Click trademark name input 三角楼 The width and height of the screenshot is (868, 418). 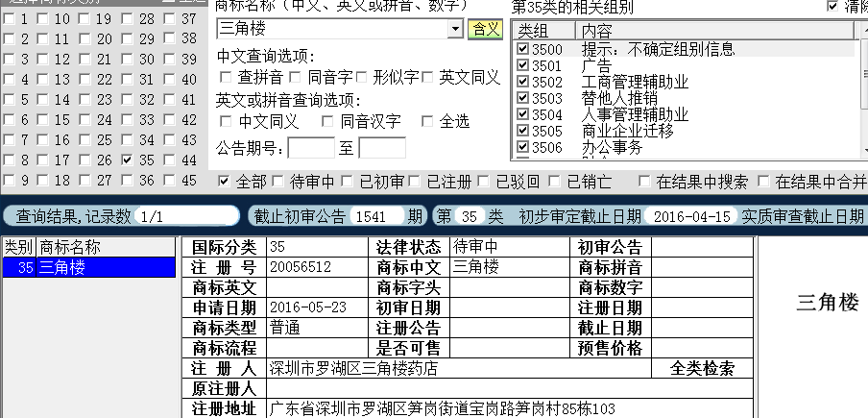[x=332, y=29]
